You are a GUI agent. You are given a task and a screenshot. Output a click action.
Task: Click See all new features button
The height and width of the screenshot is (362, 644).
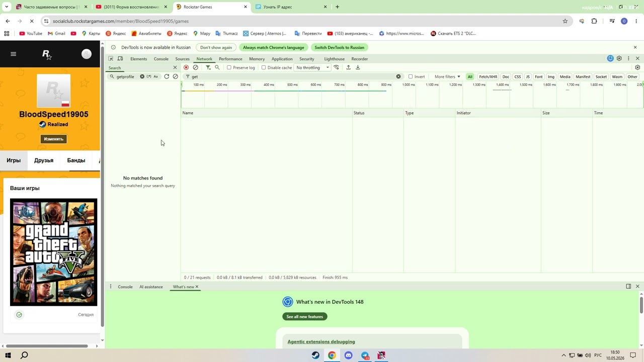(x=305, y=316)
